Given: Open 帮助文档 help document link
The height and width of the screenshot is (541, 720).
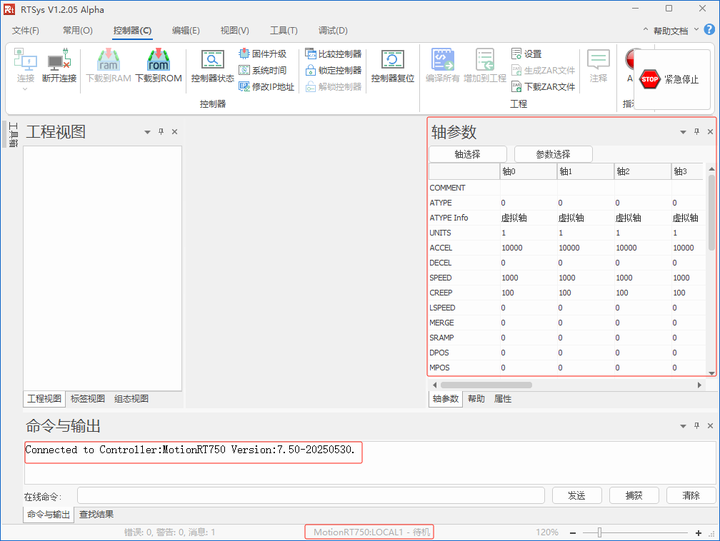Looking at the screenshot, I should coord(670,31).
